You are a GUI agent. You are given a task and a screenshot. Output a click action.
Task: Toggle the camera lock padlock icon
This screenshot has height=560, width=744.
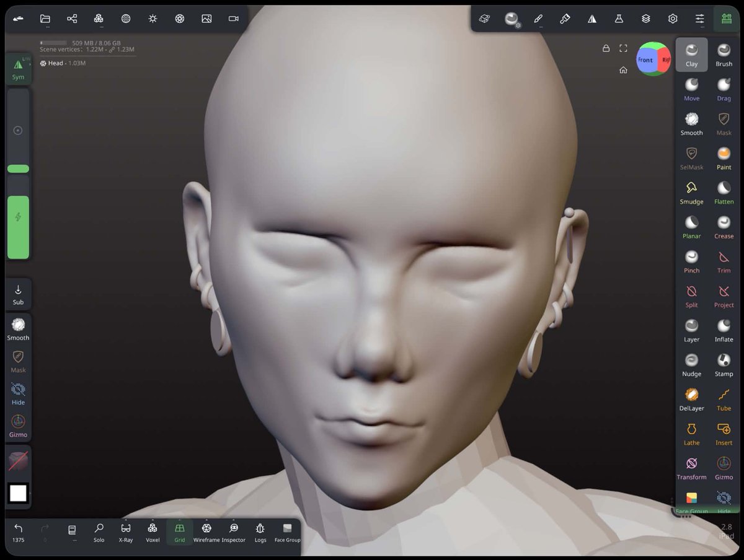tap(606, 48)
